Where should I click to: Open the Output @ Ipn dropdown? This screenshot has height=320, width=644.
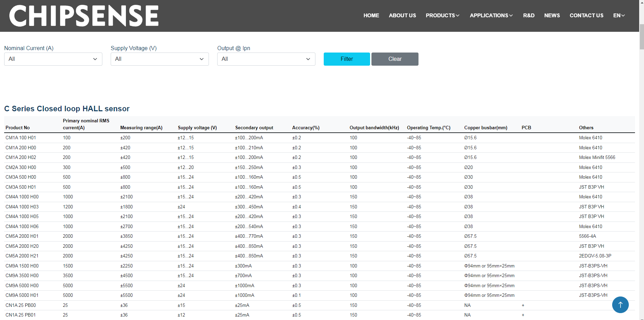click(266, 59)
